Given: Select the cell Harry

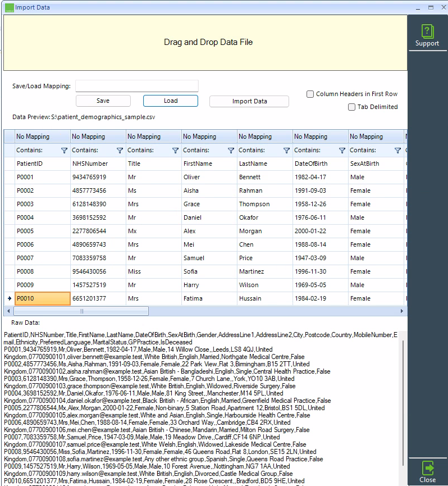Looking at the screenshot, I should click(209, 285).
